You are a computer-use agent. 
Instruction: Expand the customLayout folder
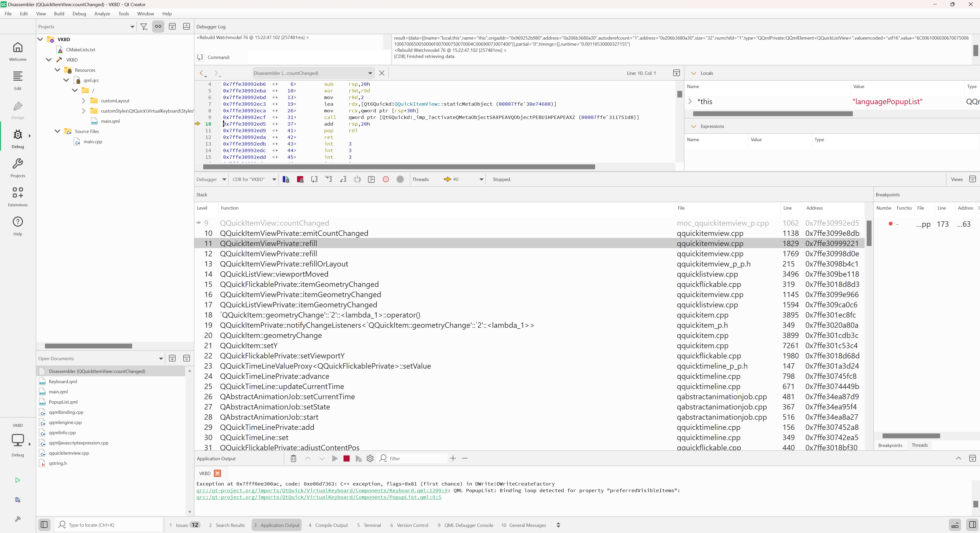(83, 100)
